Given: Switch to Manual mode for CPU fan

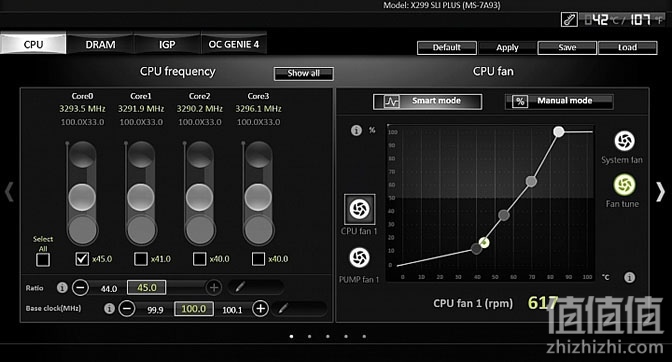Looking at the screenshot, I should [x=559, y=102].
